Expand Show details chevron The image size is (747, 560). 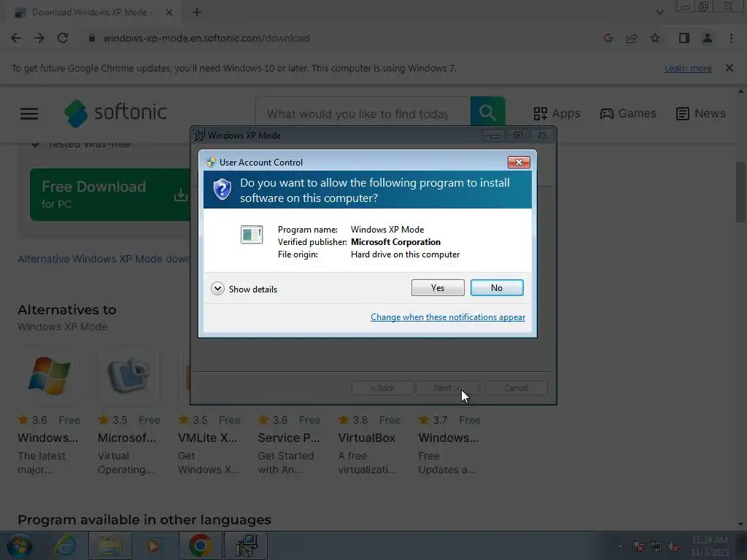tap(217, 289)
